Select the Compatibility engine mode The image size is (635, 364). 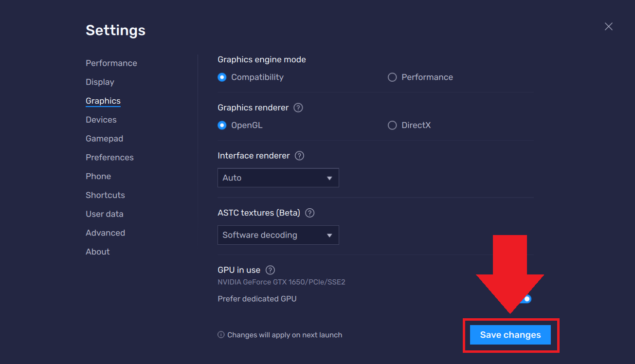[x=222, y=77]
